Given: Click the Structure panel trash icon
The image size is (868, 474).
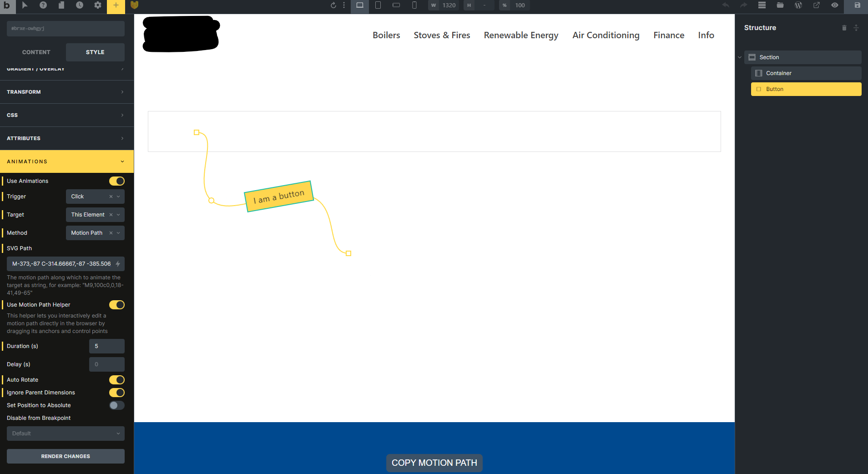Looking at the screenshot, I should [x=844, y=28].
